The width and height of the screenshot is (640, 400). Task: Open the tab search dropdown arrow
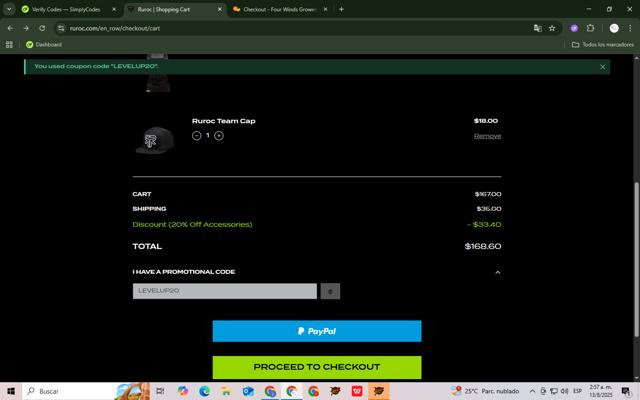point(9,9)
